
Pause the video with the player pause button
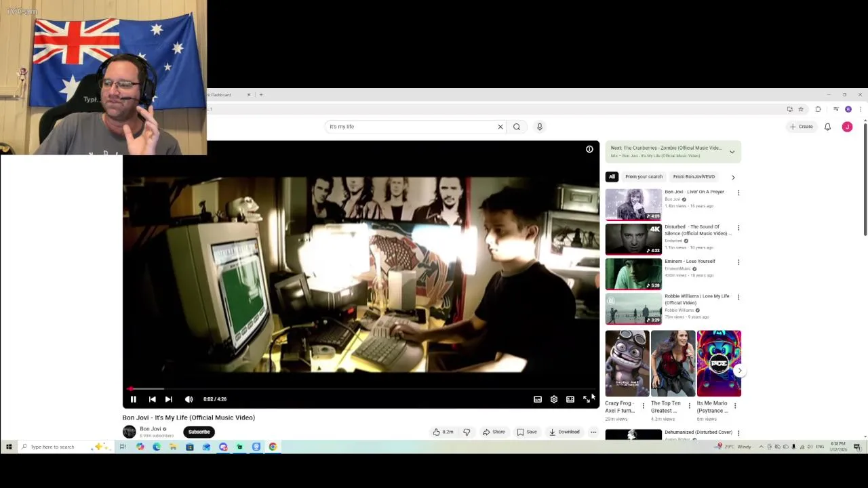[x=134, y=399]
